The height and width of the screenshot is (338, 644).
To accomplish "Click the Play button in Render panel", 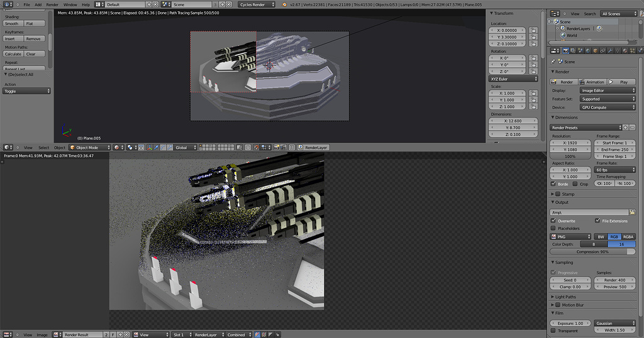I will [621, 82].
